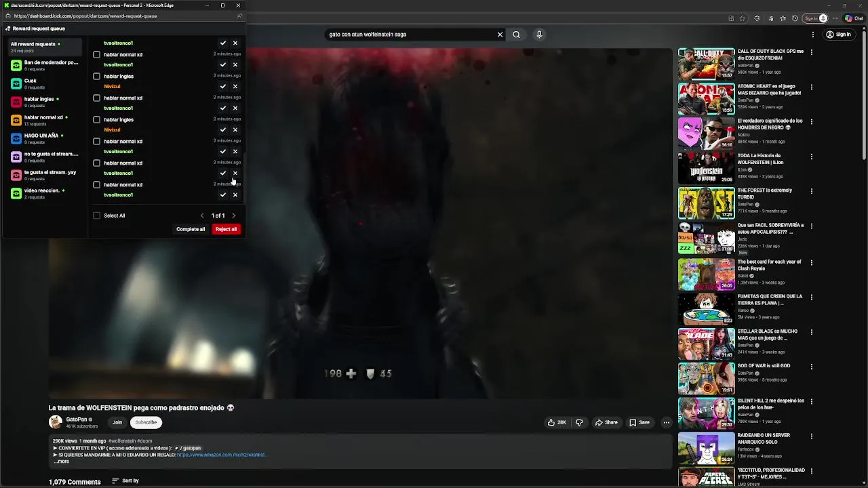
Task: Click the Edge profile Sign in button
Action: (815, 18)
